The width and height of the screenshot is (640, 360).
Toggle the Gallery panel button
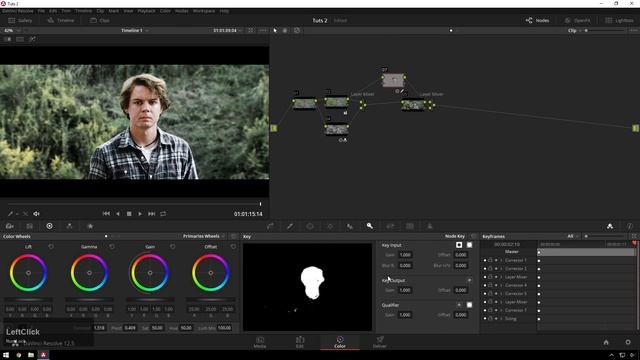click(x=20, y=20)
